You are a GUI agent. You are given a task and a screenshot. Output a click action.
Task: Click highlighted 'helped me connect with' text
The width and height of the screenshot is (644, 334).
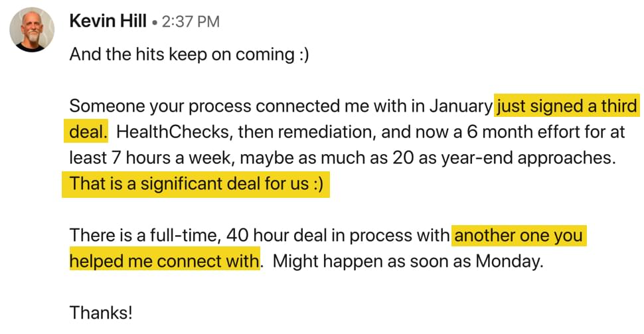coord(165,261)
